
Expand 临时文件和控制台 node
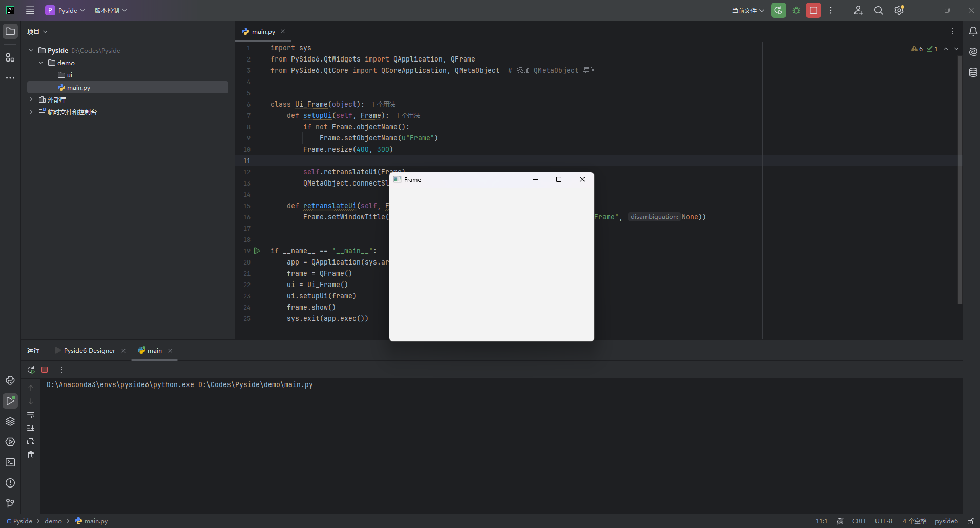31,112
